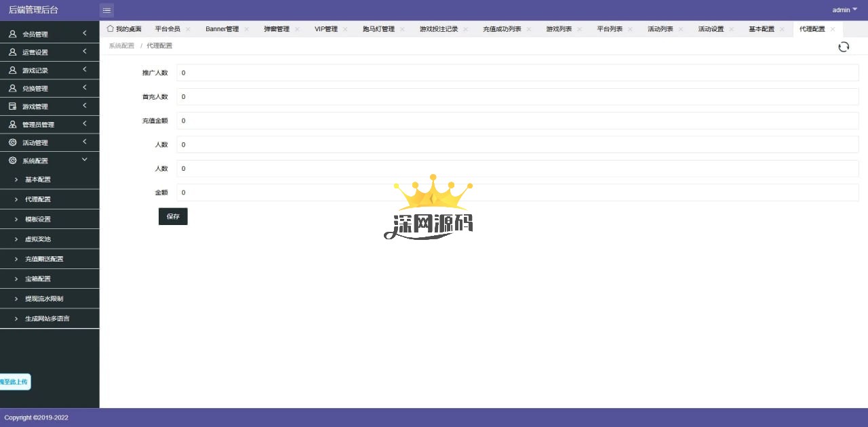Expand the 兑换管理 menu chevron
Viewport: 868px width, 427px height.
pos(85,87)
